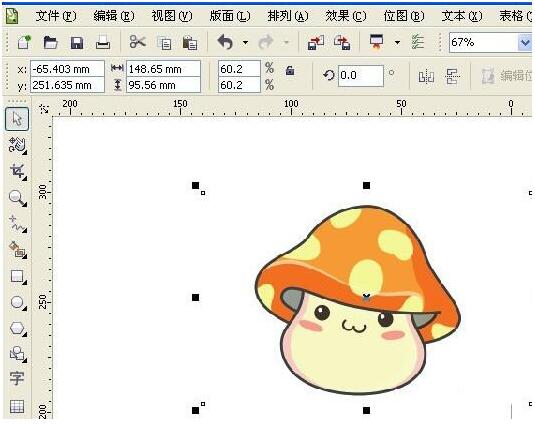Image resolution: width=535 pixels, height=425 pixels.
Task: Open the 视图(V) menu
Action: [x=172, y=16]
